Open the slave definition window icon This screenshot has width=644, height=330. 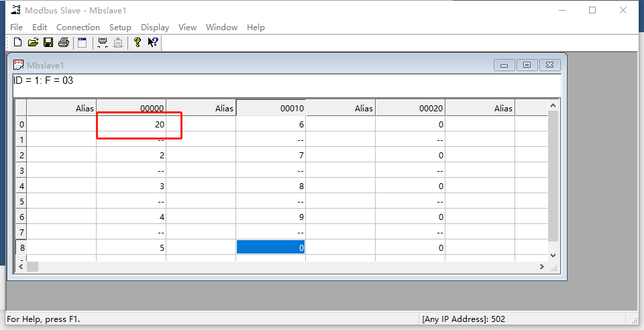coord(82,42)
